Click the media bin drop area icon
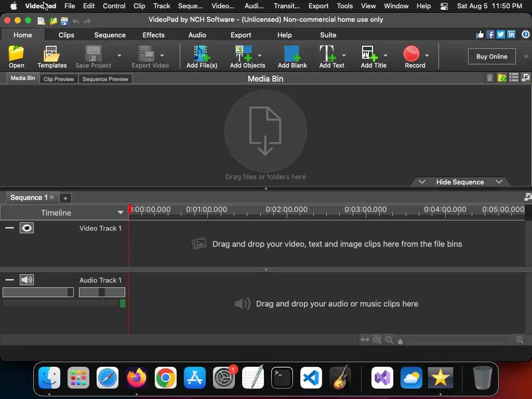 coord(265,131)
